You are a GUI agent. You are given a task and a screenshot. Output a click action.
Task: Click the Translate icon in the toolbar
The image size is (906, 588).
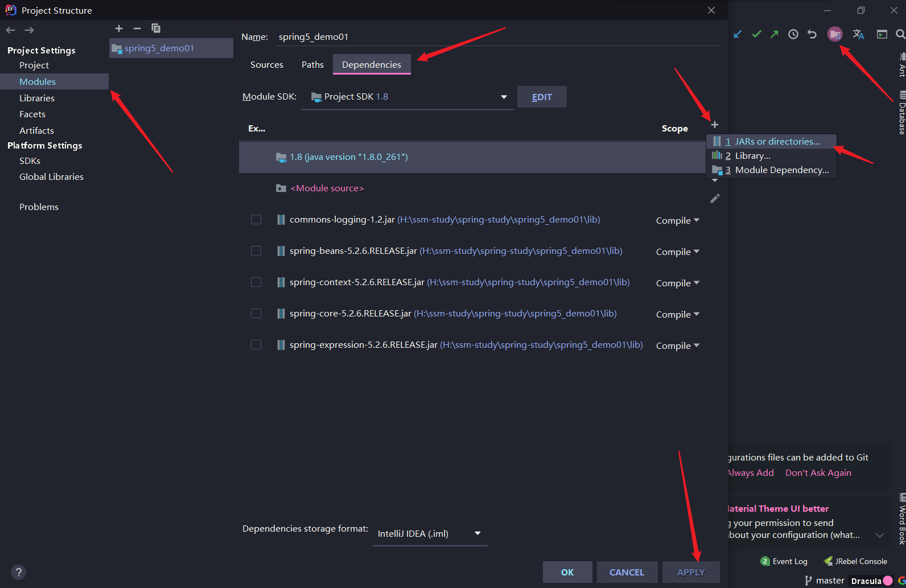[859, 34]
